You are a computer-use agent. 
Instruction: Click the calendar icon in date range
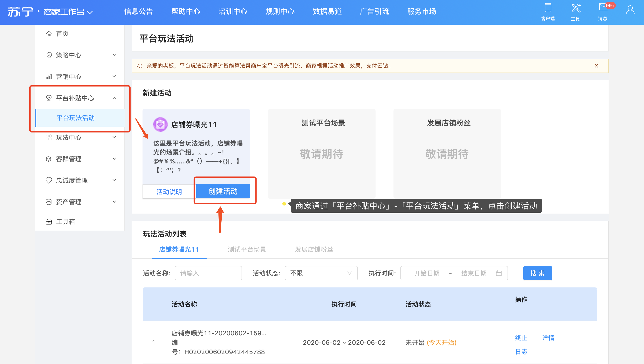(499, 273)
